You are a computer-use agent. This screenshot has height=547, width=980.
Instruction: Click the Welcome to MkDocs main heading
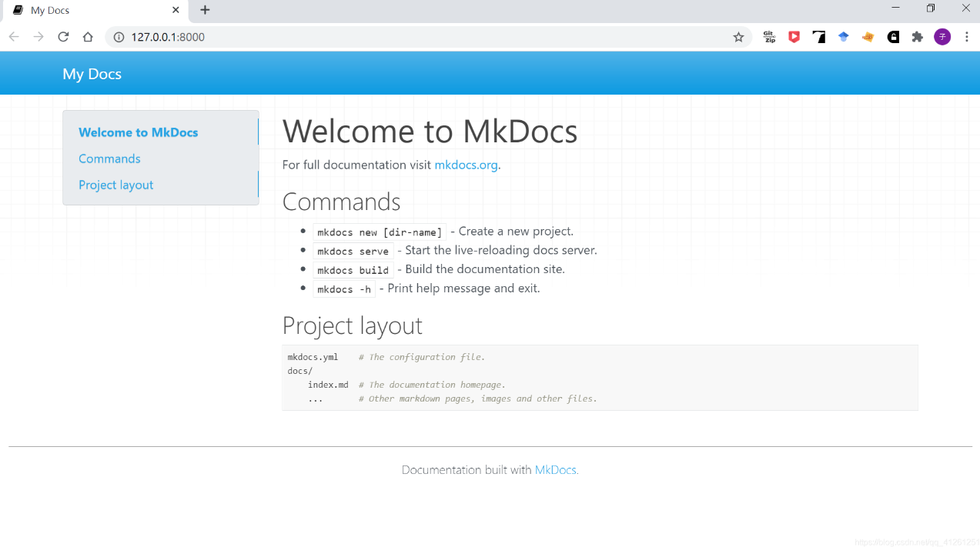click(430, 131)
